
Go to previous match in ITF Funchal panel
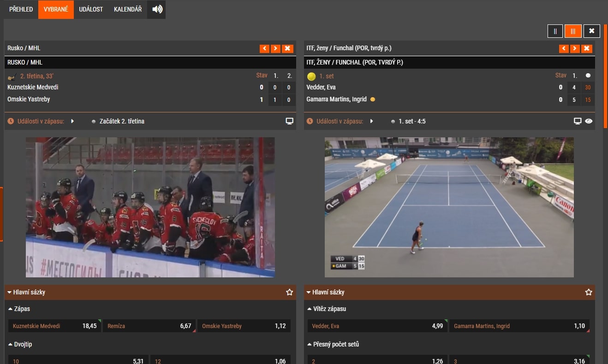564,48
